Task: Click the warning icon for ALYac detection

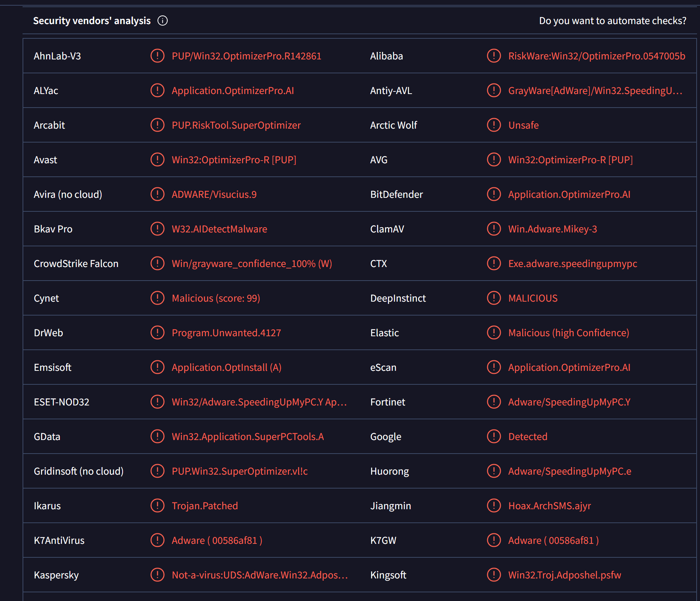Action: pos(158,90)
